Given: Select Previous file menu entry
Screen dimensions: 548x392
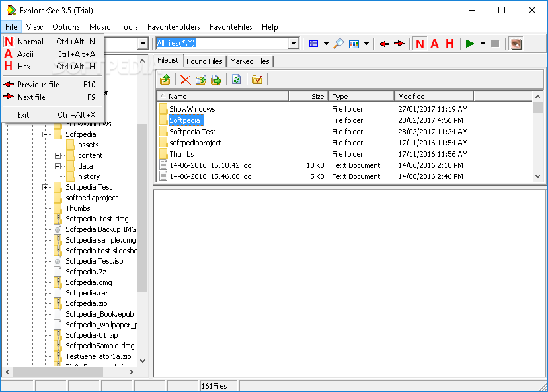Looking at the screenshot, I should click(53, 85).
